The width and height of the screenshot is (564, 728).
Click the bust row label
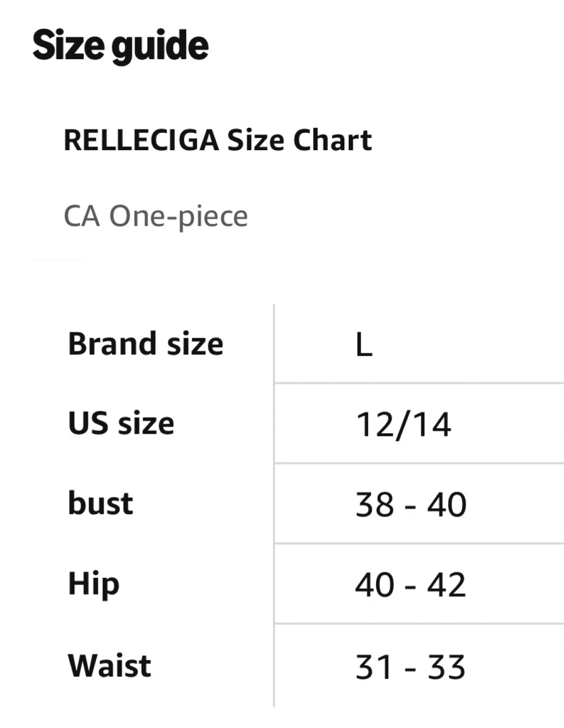click(101, 504)
